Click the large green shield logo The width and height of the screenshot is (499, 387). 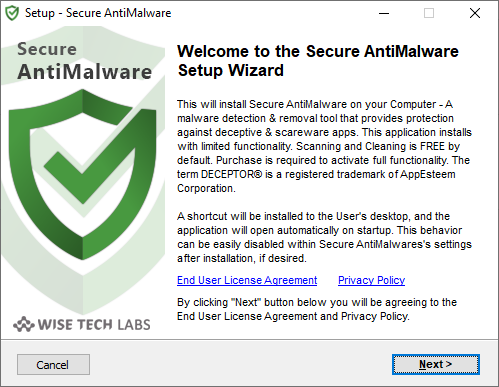coord(82,174)
